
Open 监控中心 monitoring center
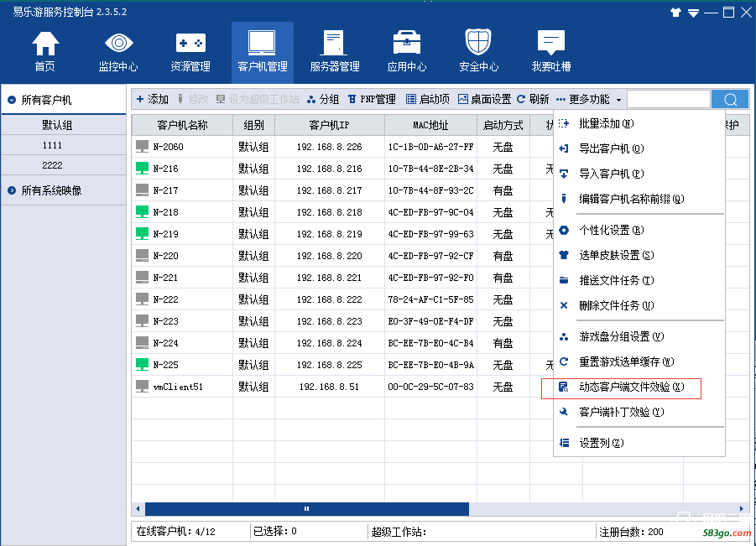tap(118, 51)
